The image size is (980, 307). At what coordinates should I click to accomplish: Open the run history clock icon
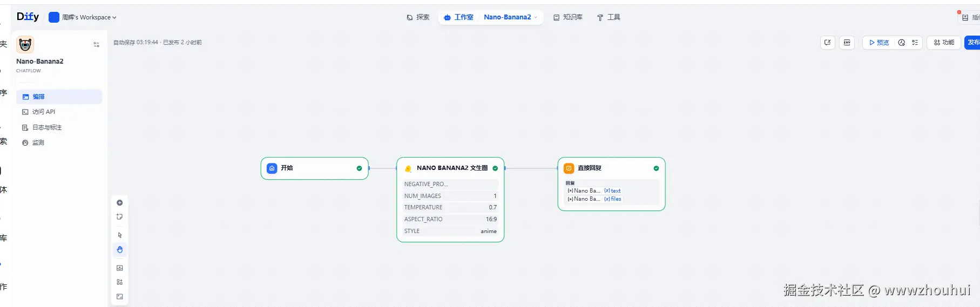[x=902, y=43]
